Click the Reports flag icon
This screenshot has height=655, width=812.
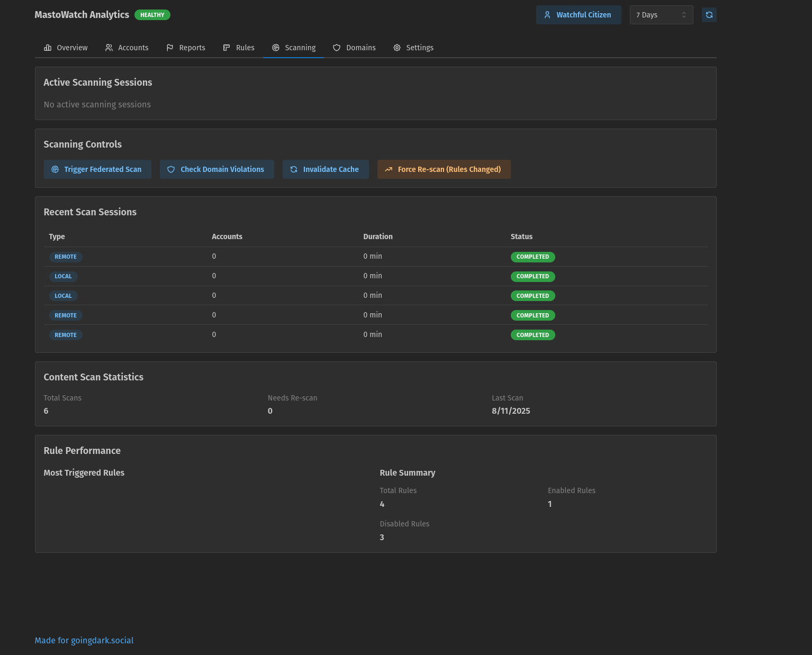[x=170, y=48]
